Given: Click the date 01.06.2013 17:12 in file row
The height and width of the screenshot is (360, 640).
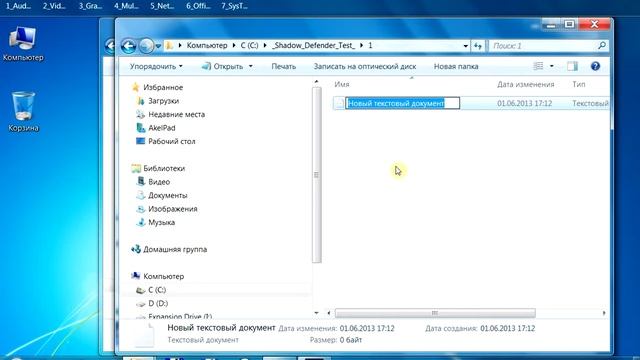Looking at the screenshot, I should (524, 103).
